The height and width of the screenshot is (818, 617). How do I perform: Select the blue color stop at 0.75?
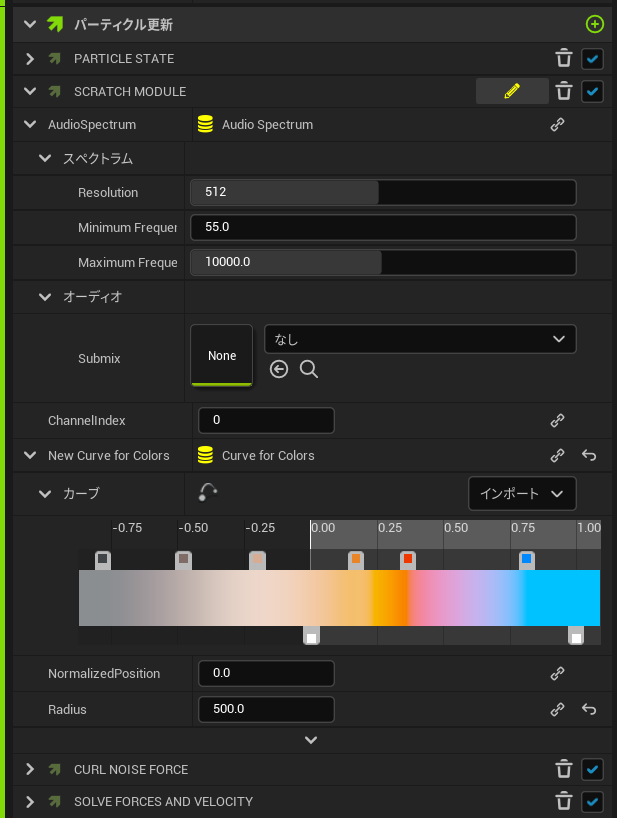pyautogui.click(x=527, y=560)
